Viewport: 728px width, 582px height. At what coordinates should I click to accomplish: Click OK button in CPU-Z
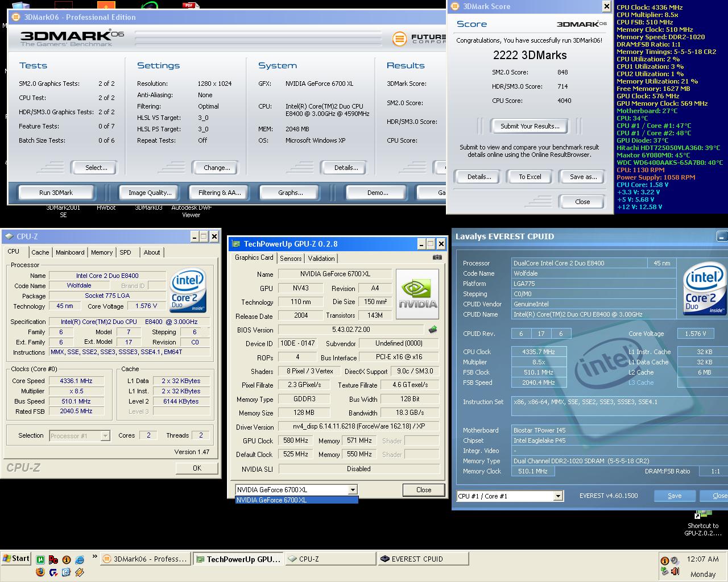pos(197,468)
